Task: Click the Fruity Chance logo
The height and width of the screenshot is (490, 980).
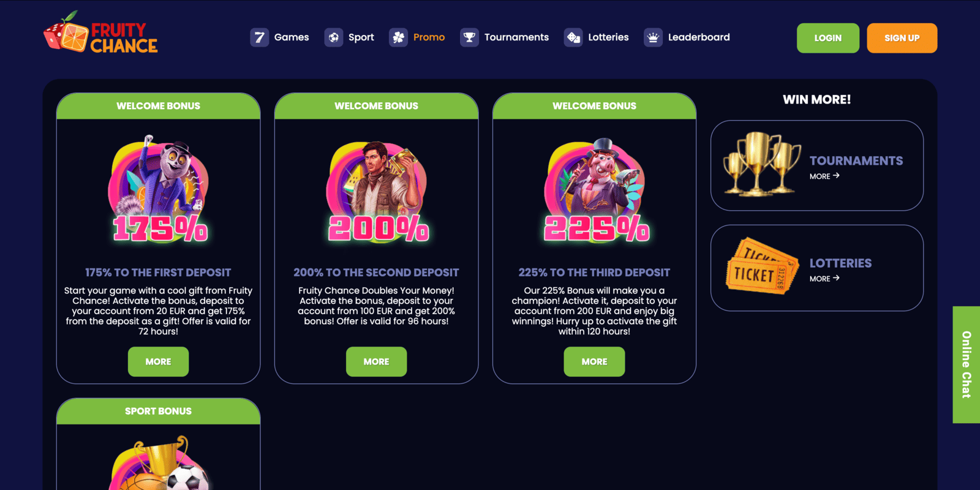Action: click(x=100, y=32)
